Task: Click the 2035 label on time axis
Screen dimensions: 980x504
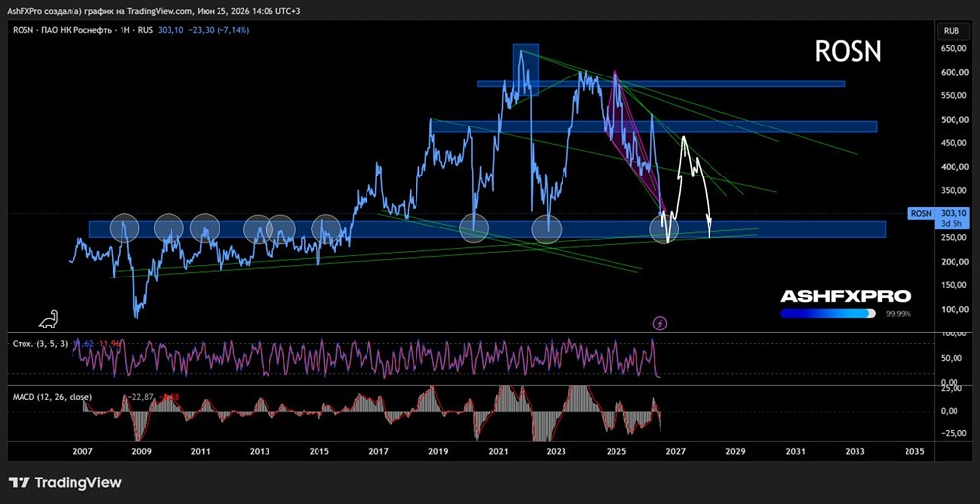Action: click(913, 451)
